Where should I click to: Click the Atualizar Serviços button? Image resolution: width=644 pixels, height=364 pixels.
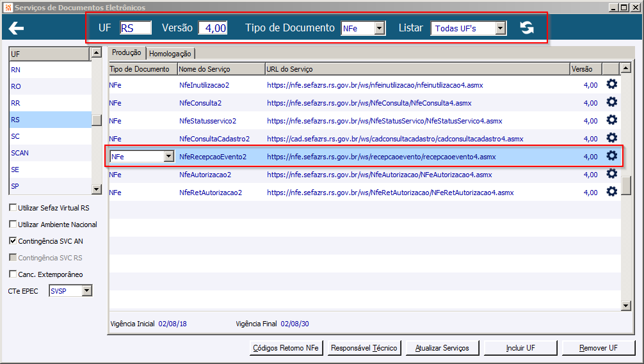click(442, 348)
